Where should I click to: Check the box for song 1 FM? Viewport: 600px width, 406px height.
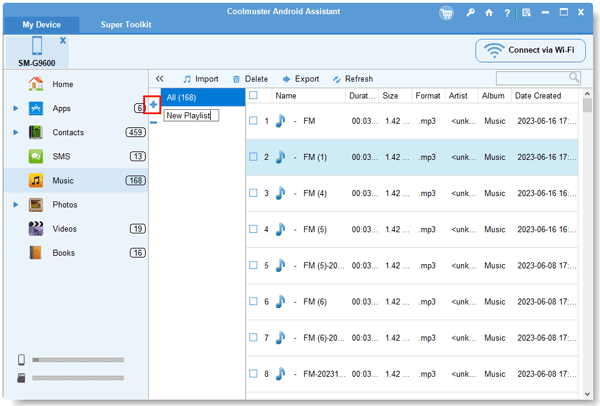253,121
